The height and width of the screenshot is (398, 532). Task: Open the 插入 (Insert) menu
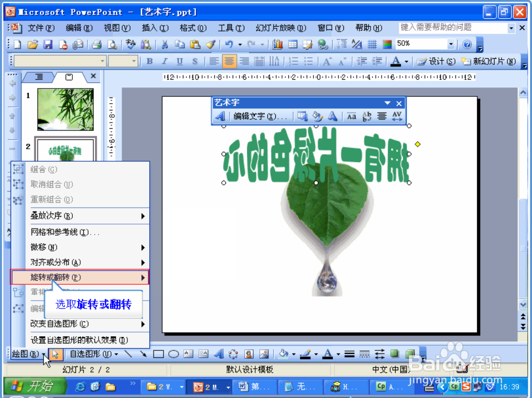click(x=155, y=28)
